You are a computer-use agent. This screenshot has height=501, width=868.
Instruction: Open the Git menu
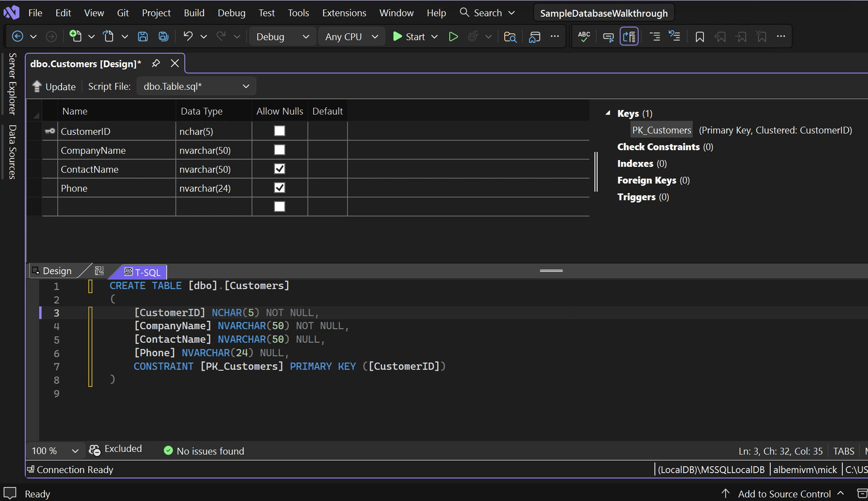click(x=123, y=13)
